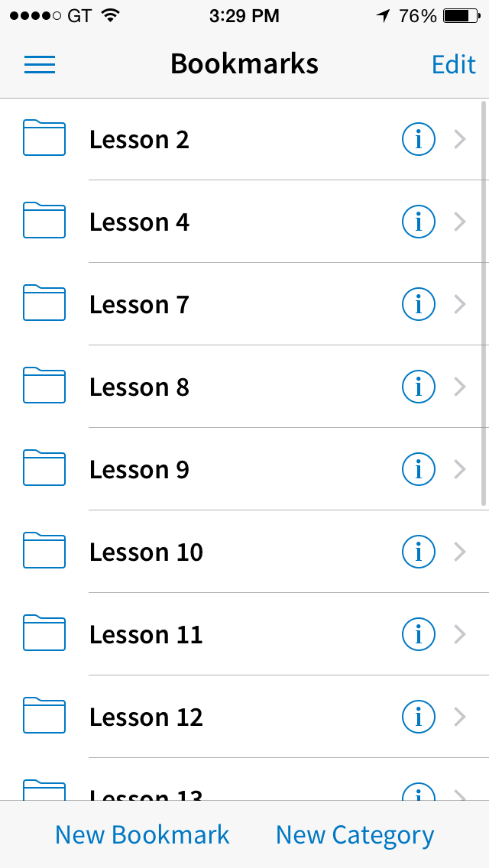Open the Lesson 11 category label

146,634
